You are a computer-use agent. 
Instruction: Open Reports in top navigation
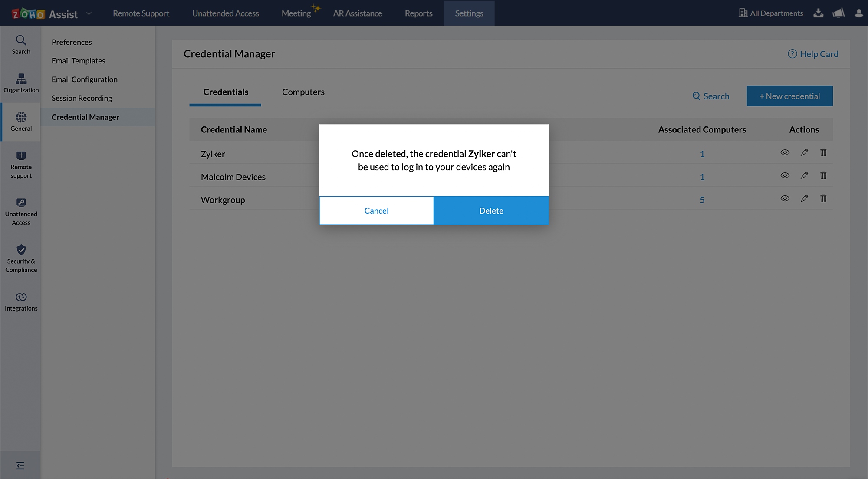point(418,13)
